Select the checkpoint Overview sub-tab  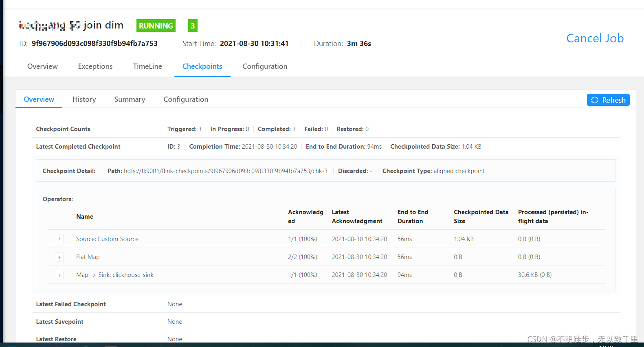click(39, 99)
